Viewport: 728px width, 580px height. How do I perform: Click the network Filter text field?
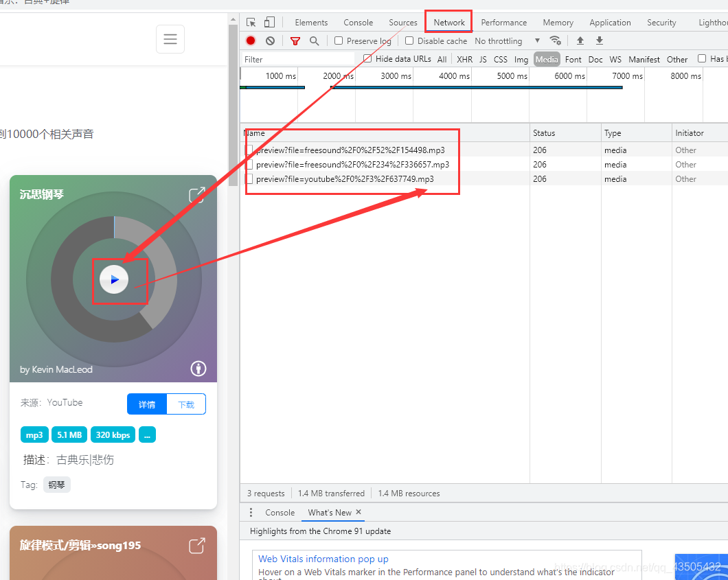[298, 60]
